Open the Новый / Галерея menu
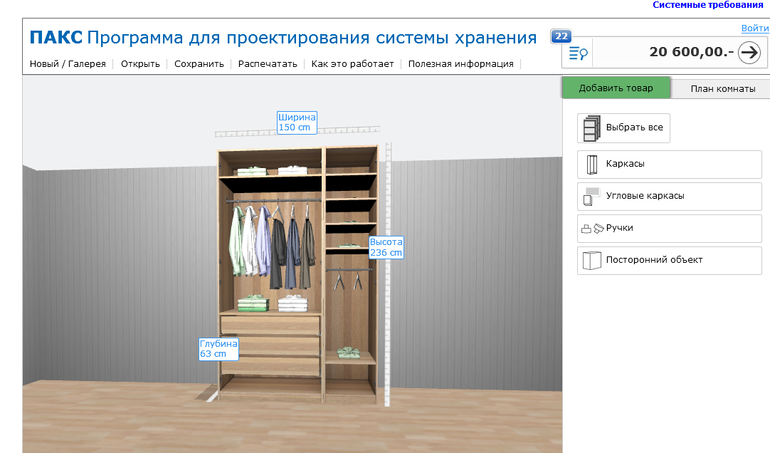The width and height of the screenshot is (770, 453). point(67,64)
